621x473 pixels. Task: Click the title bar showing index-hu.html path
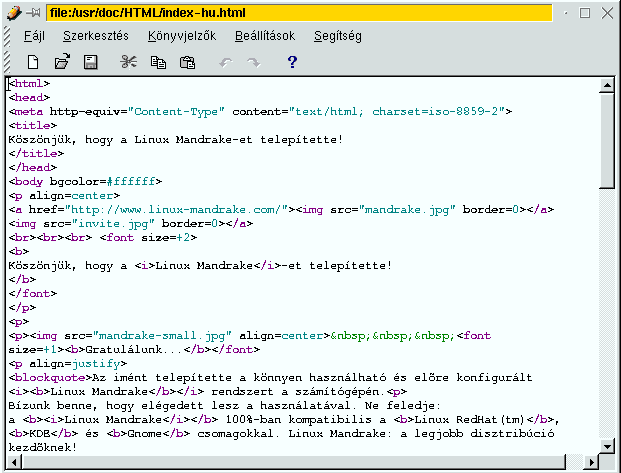coord(299,13)
